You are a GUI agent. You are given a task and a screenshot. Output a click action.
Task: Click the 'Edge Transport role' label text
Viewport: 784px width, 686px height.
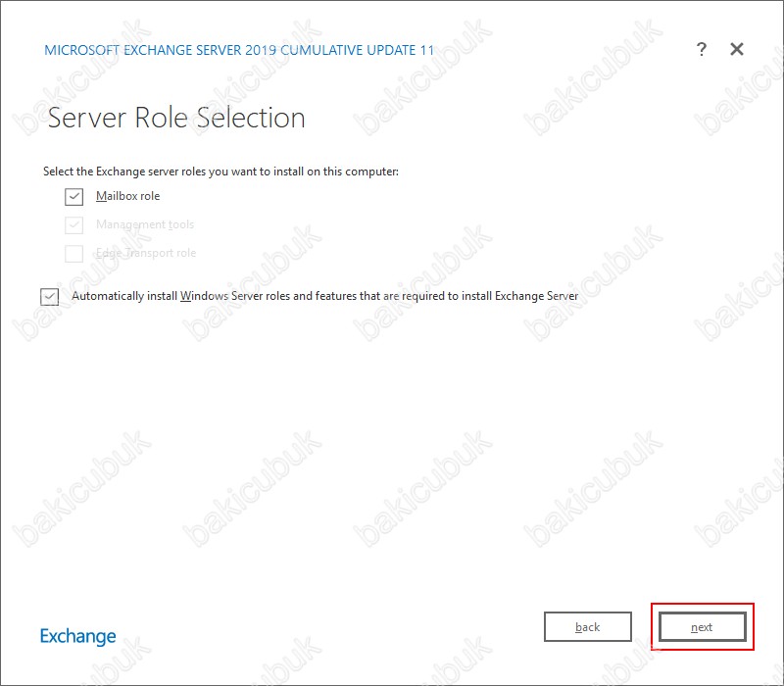pos(146,254)
